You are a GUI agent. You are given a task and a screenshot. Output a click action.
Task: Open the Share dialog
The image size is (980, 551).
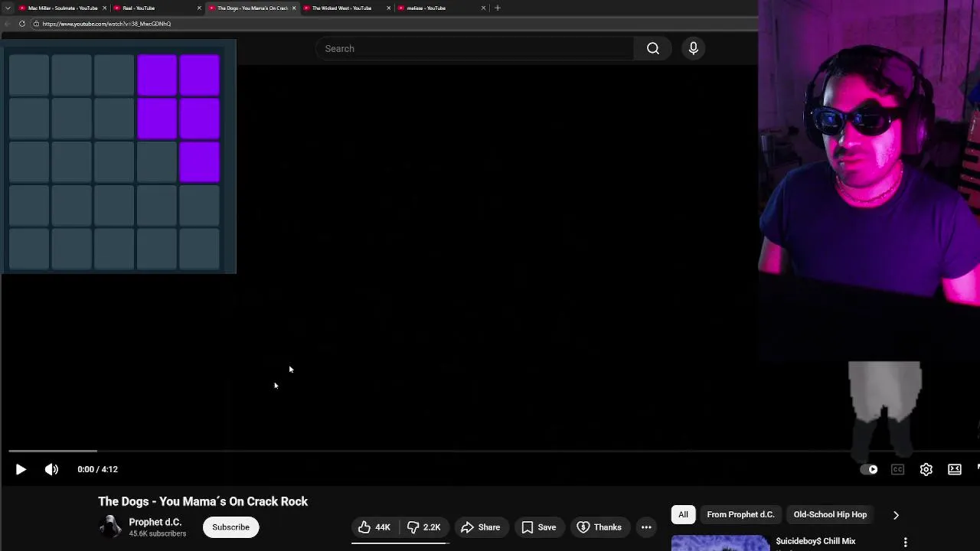click(480, 527)
